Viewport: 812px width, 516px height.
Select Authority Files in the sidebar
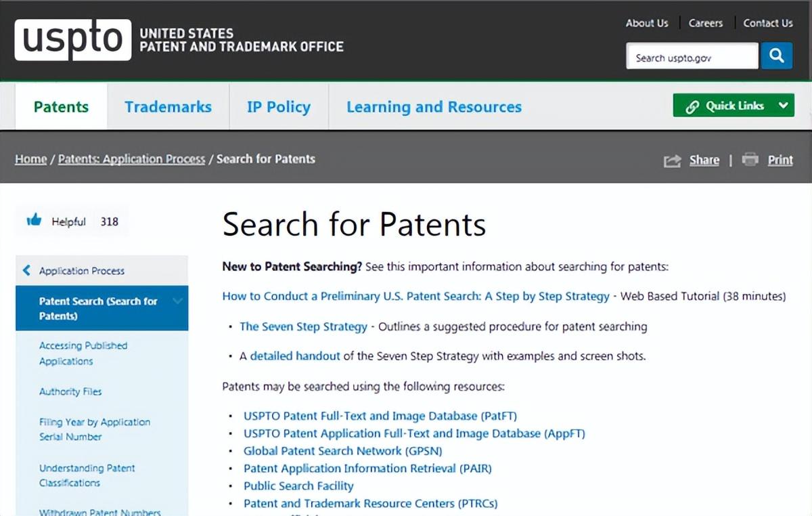coord(70,391)
